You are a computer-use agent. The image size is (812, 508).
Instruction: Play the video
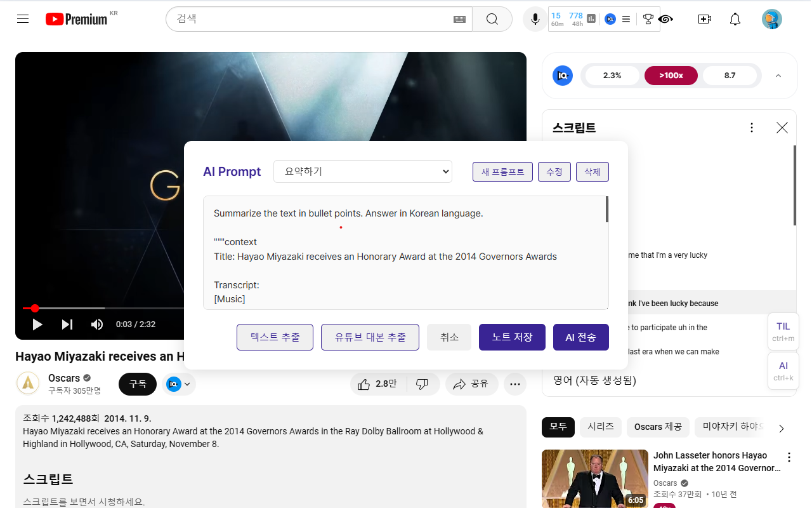click(37, 324)
